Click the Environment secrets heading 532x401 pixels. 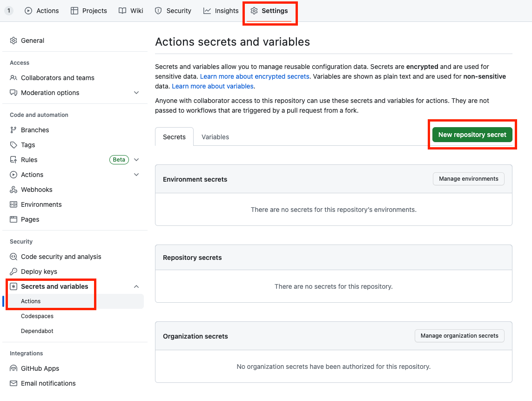(195, 179)
